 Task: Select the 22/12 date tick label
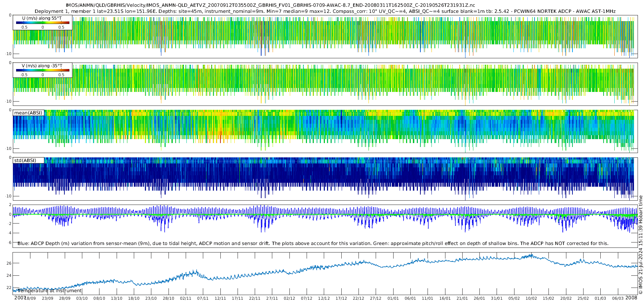pos(358,298)
